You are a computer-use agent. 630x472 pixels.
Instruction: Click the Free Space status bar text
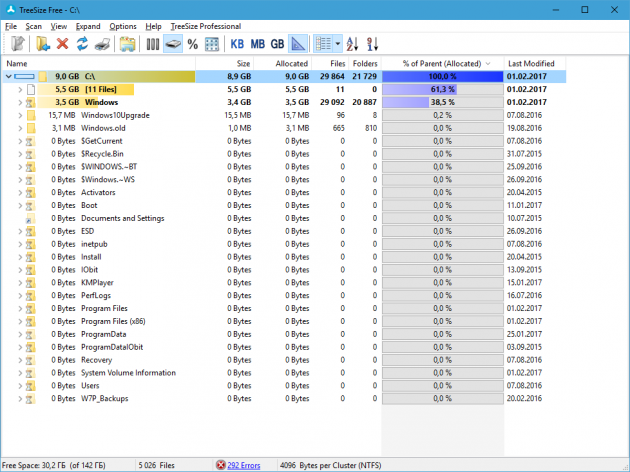pyautogui.click(x=53, y=466)
